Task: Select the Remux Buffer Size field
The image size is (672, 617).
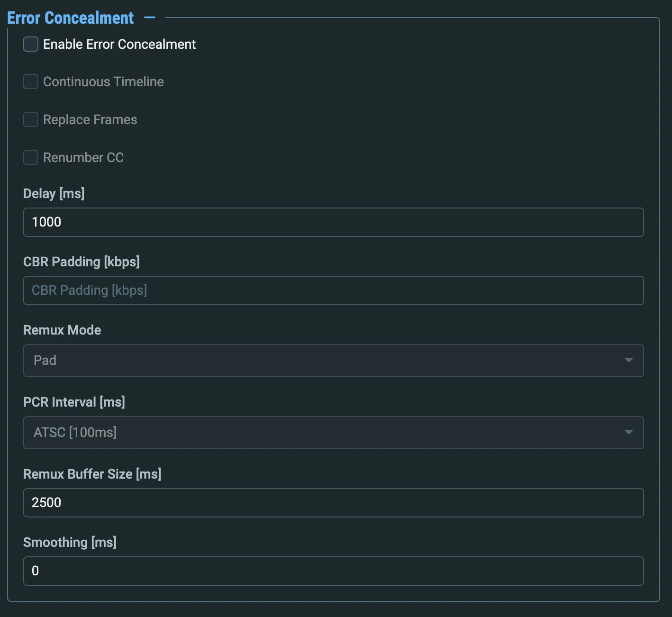Action: [x=334, y=503]
